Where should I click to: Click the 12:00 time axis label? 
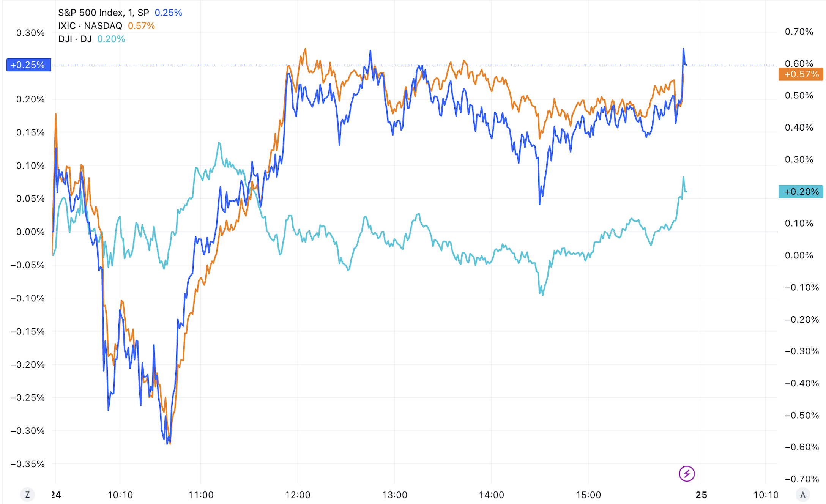[298, 495]
